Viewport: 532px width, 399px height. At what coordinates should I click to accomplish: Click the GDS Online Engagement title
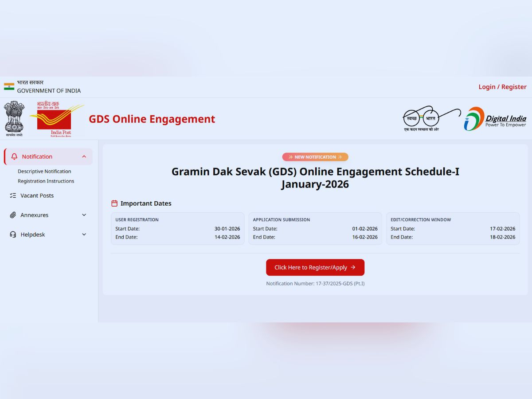tap(152, 119)
